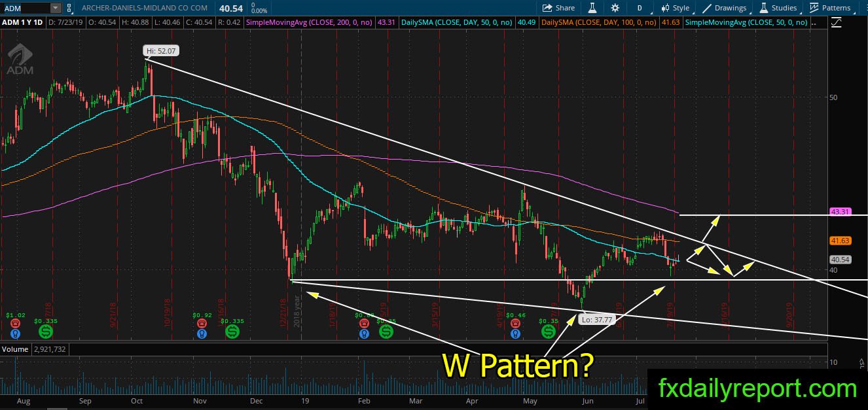868x410 pixels.
Task: Click the ADM 1 Y 1D chart label
Action: coord(22,22)
